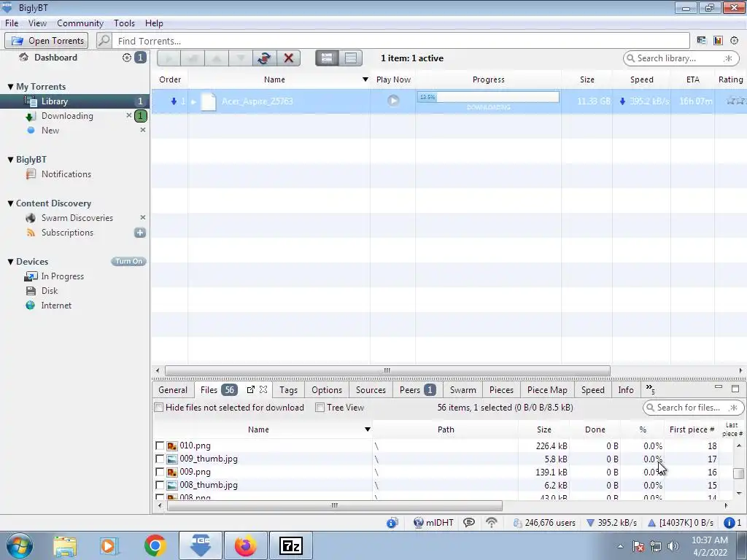Open Chrome from the taskbar
Screen dimensions: 747x560
coord(155,545)
